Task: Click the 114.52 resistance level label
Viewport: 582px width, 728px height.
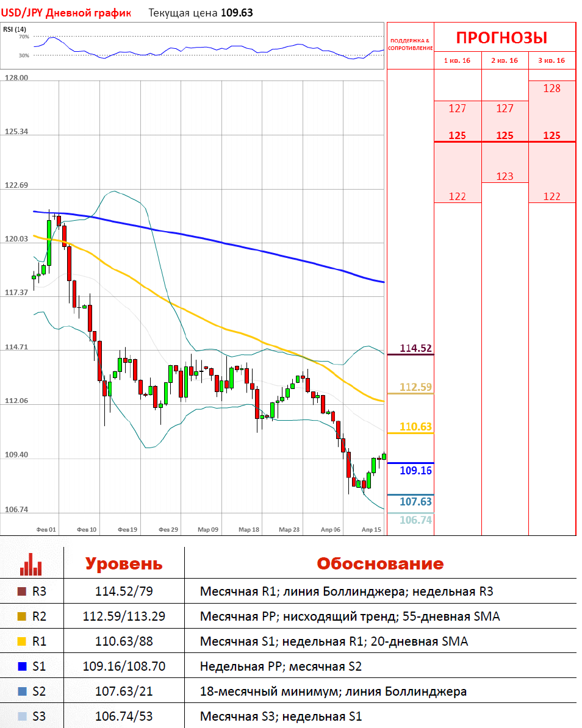Action: coord(415,348)
